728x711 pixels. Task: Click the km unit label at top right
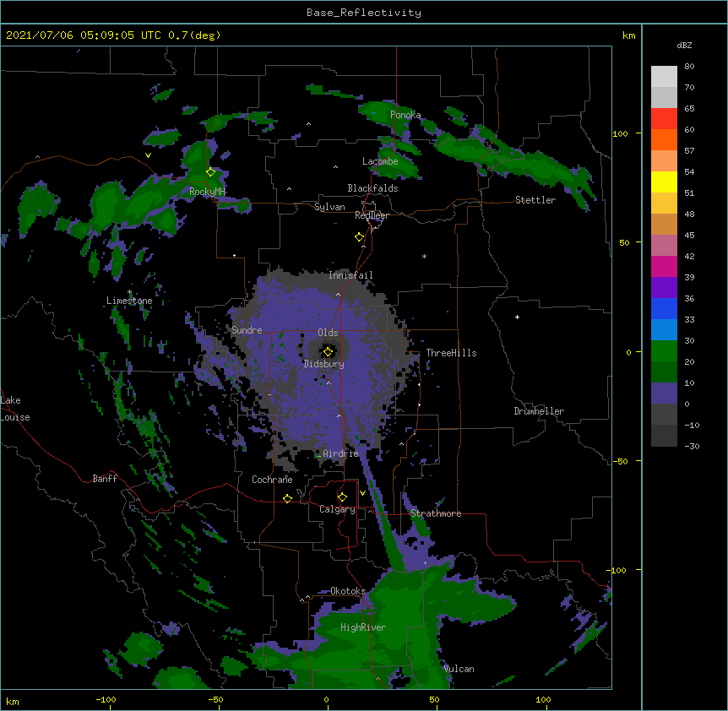(x=628, y=35)
